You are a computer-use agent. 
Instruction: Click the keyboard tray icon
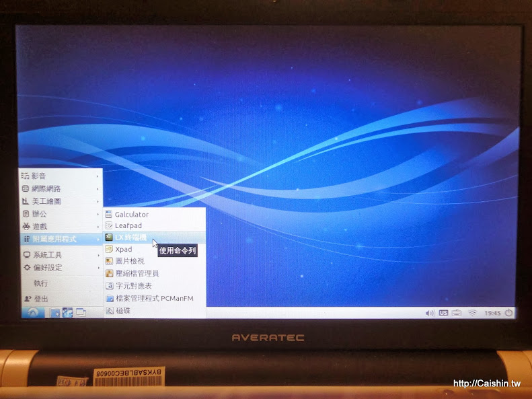click(457, 312)
